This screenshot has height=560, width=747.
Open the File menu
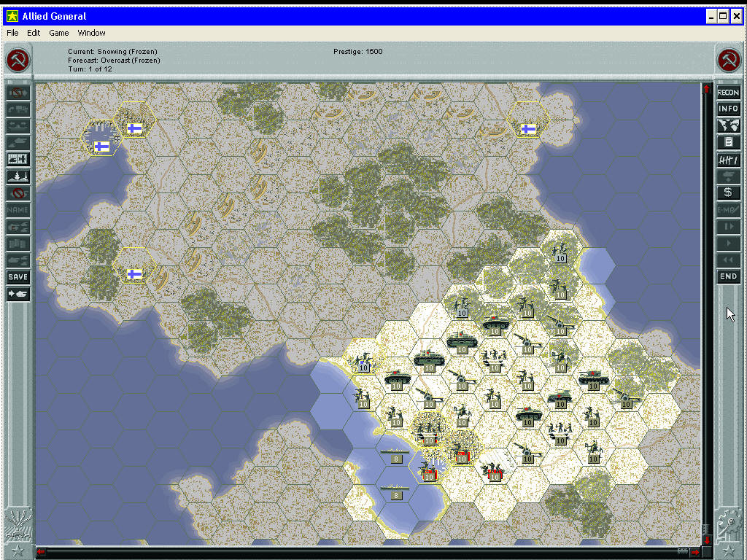(12, 33)
